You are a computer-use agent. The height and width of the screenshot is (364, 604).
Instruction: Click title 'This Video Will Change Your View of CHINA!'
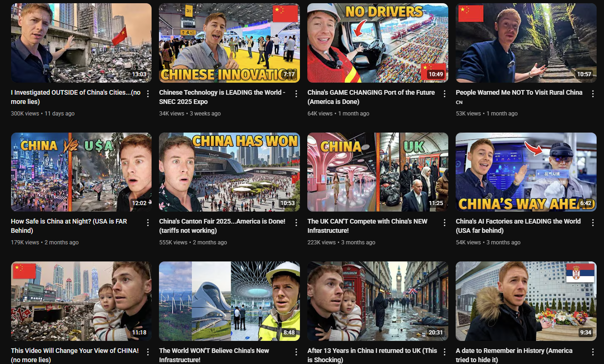click(x=75, y=355)
